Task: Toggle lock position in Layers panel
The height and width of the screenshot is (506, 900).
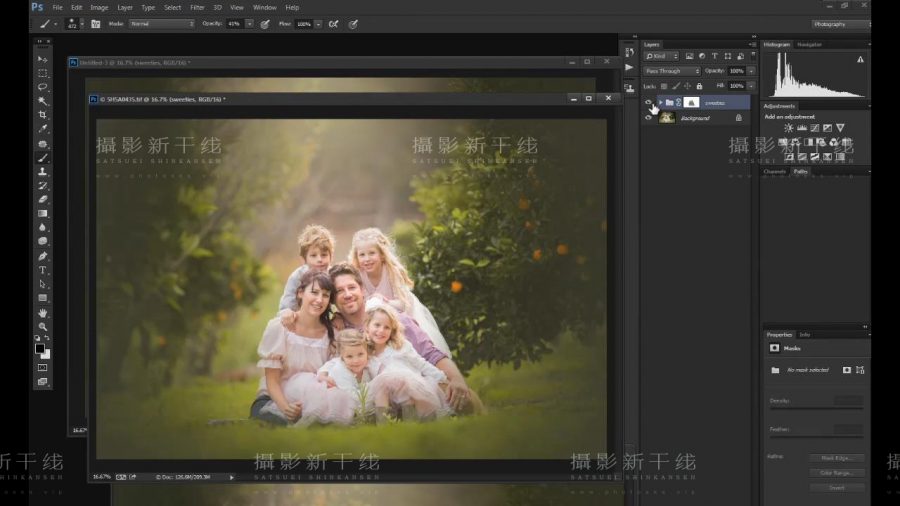Action: [688, 86]
